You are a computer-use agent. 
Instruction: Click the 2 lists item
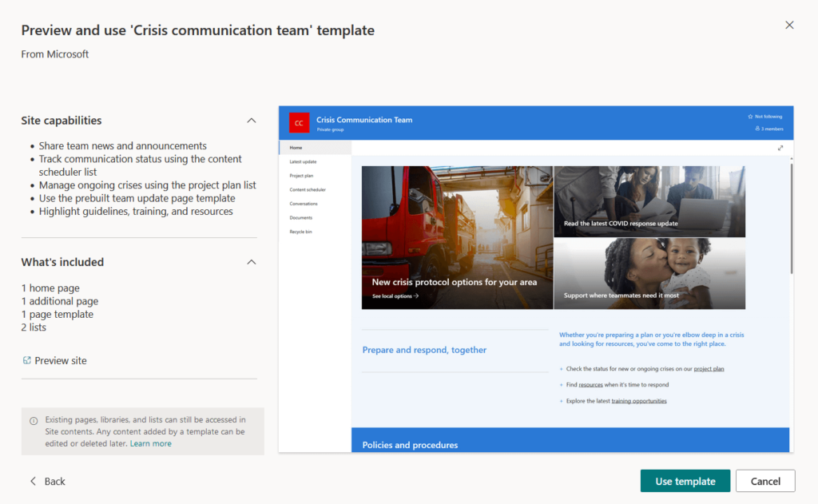[34, 327]
